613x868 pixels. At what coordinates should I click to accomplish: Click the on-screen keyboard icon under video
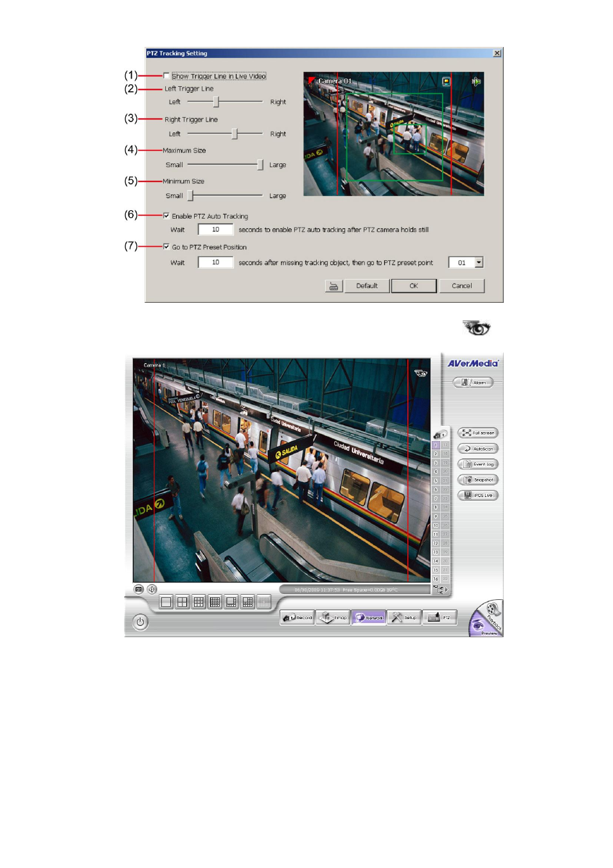pos(139,589)
